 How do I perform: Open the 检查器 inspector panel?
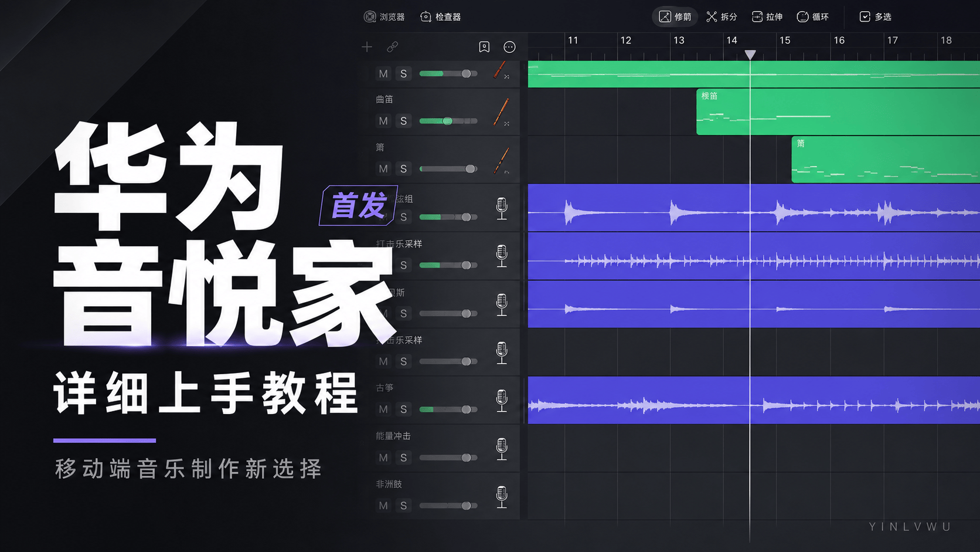pos(440,17)
